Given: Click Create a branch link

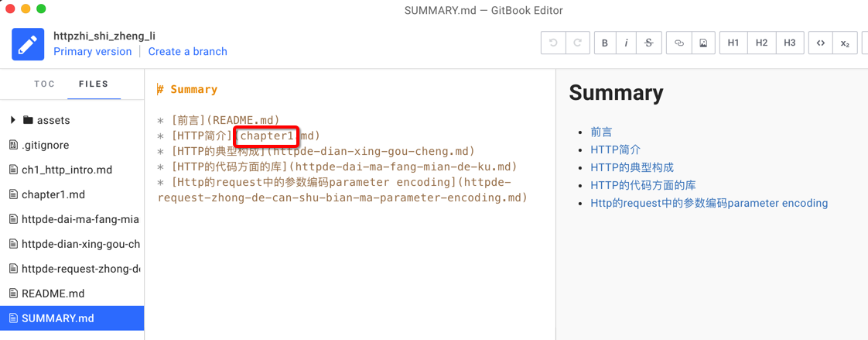Looking at the screenshot, I should (187, 52).
